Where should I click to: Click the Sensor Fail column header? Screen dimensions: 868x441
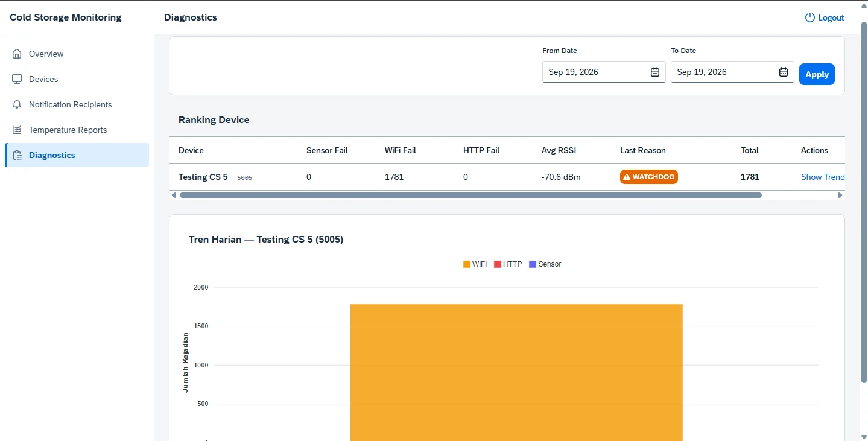(x=327, y=150)
